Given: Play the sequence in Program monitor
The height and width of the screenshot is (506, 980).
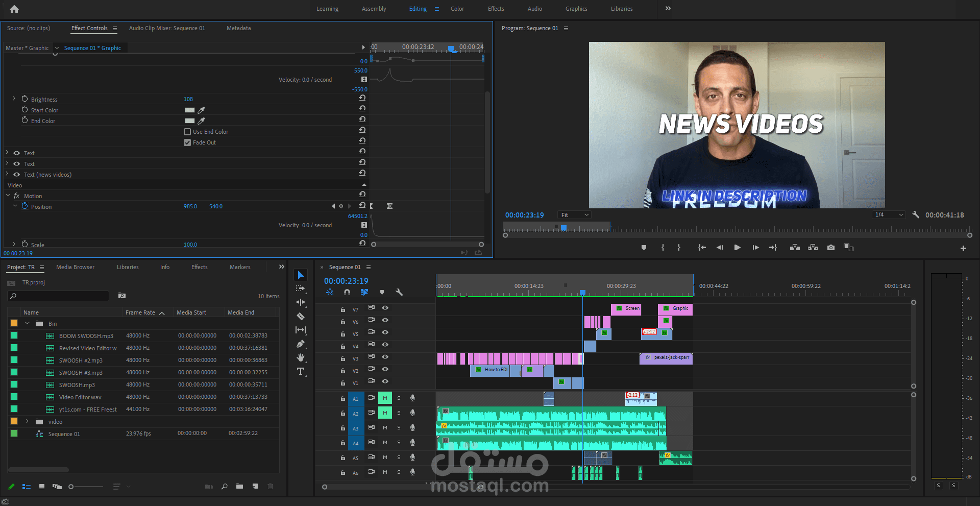Looking at the screenshot, I should [738, 248].
